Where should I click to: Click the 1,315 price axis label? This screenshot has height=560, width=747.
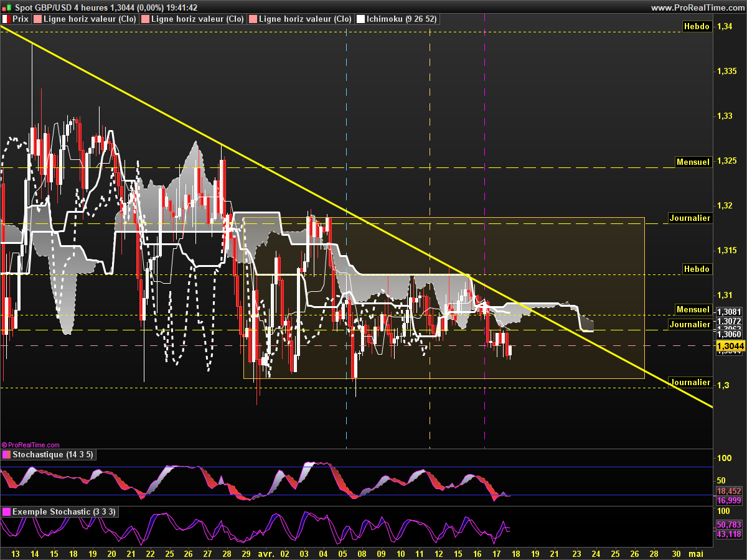pos(728,251)
